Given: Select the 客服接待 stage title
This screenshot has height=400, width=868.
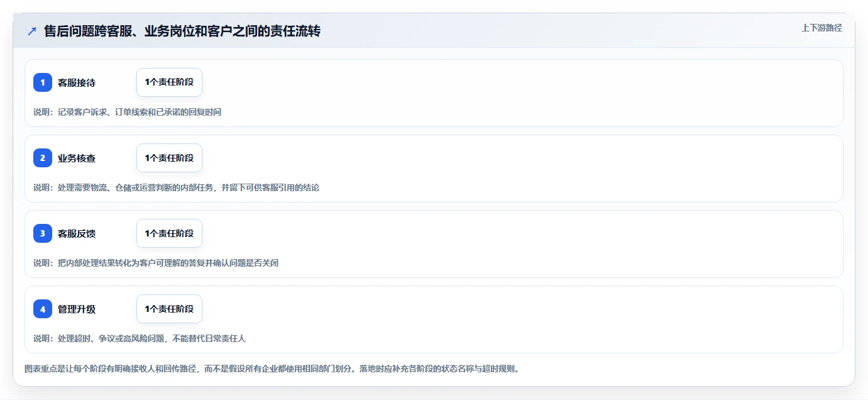Looking at the screenshot, I should [x=77, y=82].
